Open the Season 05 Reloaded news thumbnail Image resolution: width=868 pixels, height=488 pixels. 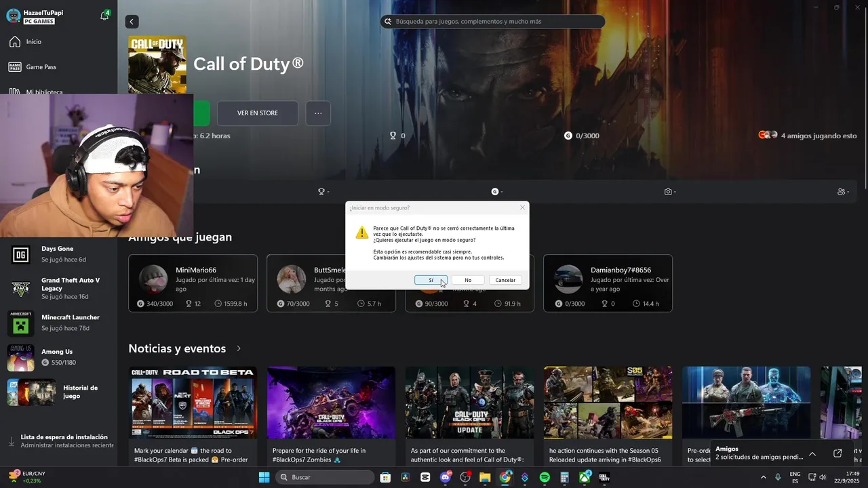pos(608,403)
